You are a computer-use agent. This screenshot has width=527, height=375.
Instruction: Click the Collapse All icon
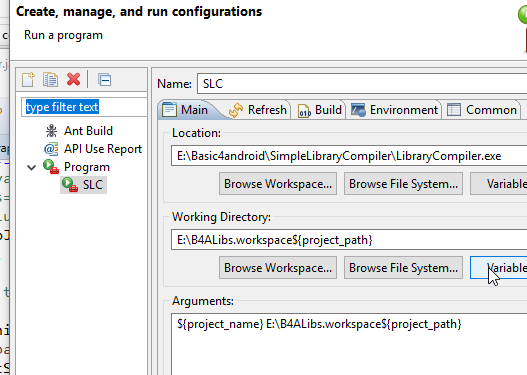click(x=105, y=80)
